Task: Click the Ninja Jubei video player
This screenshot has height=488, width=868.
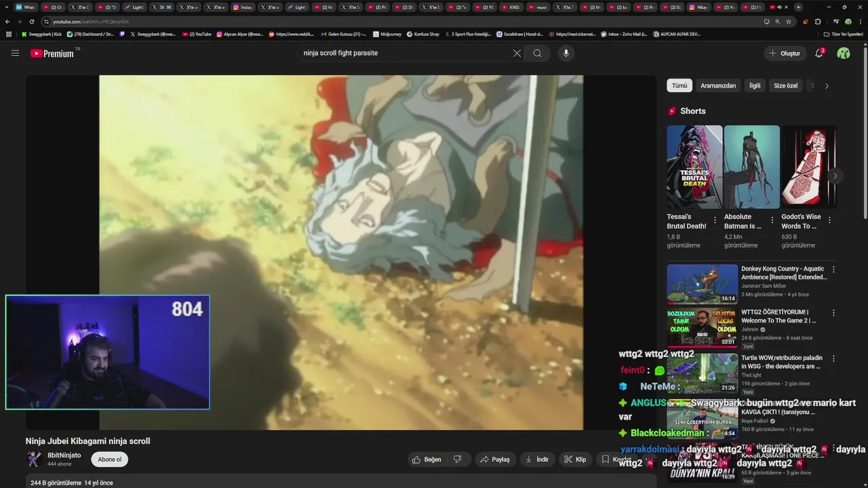Action: click(x=341, y=252)
